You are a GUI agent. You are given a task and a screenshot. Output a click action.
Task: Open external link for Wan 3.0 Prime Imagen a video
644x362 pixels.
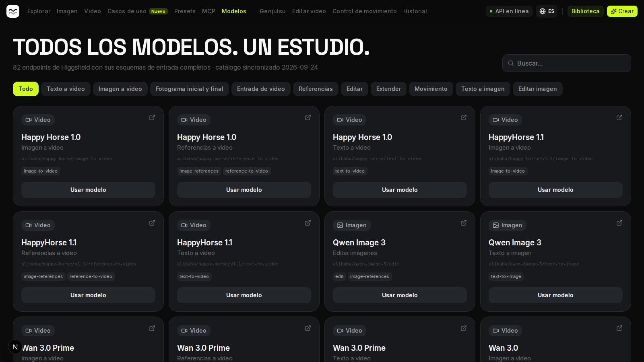tap(152, 328)
